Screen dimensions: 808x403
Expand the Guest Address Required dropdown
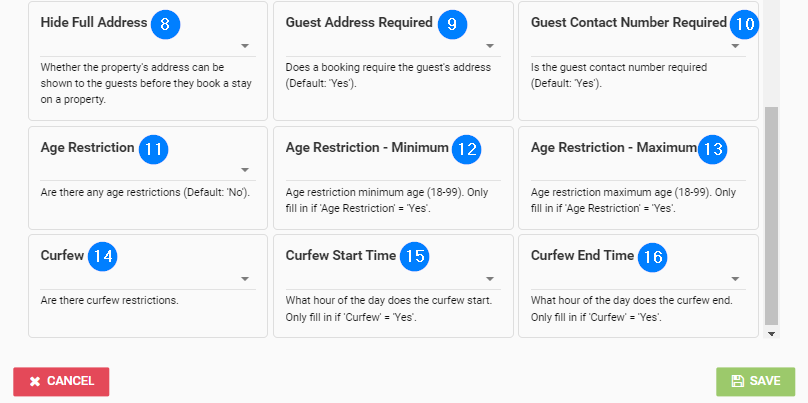click(x=393, y=46)
